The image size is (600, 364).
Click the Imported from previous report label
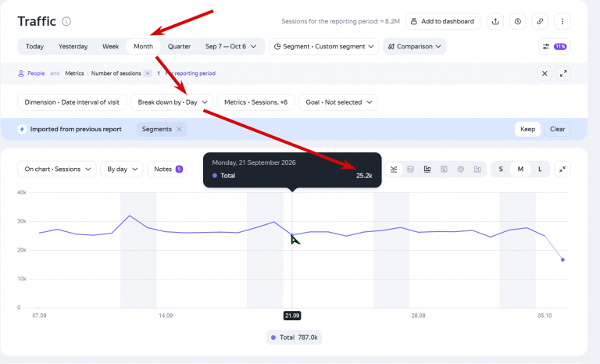(76, 130)
